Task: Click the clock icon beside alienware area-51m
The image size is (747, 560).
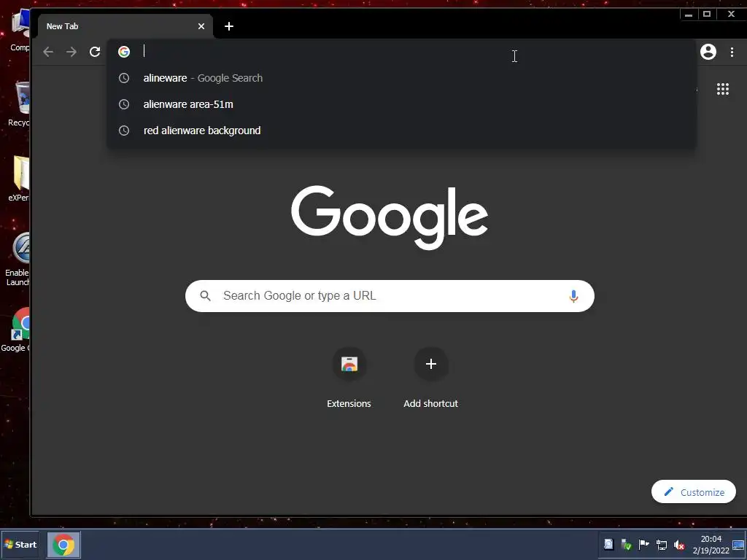Action: (124, 104)
